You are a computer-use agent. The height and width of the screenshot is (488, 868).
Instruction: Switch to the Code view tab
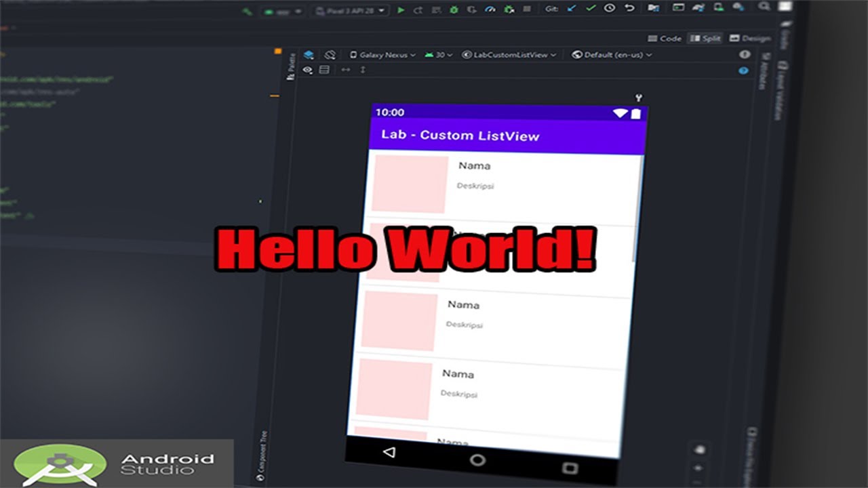665,39
